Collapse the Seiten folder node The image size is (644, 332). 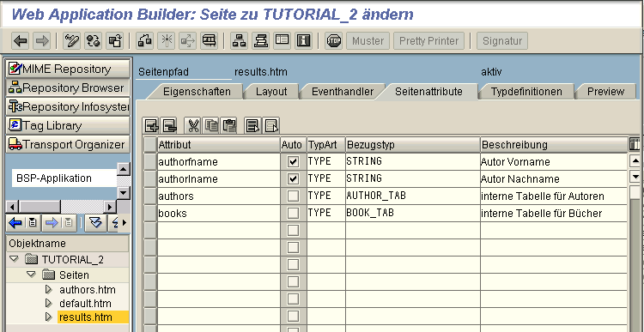[x=31, y=275]
